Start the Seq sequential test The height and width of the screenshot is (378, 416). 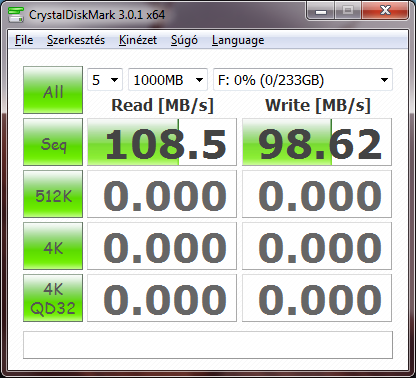coord(53,142)
